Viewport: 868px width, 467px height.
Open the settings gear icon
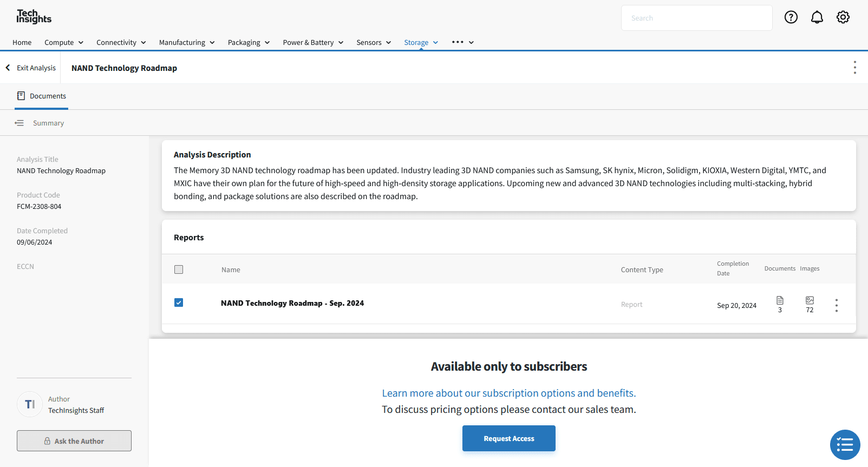[843, 17]
